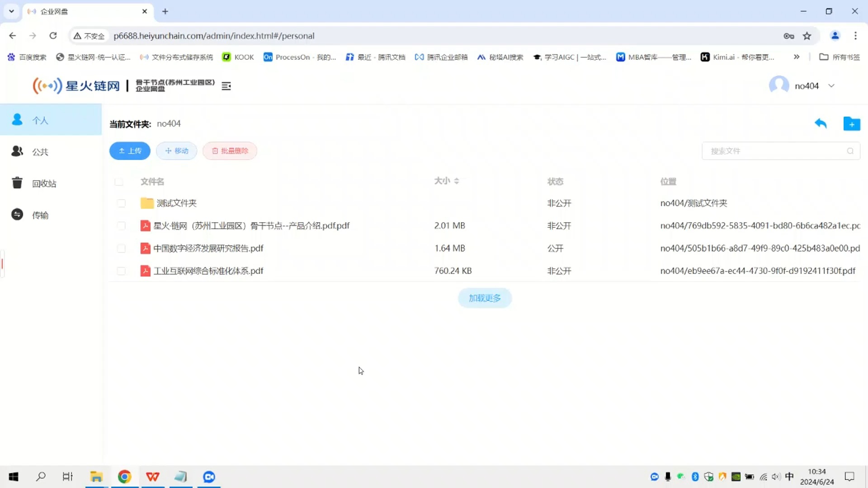This screenshot has width=868, height=488.
Task: Expand the no404 account dropdown arrow
Action: click(x=831, y=86)
